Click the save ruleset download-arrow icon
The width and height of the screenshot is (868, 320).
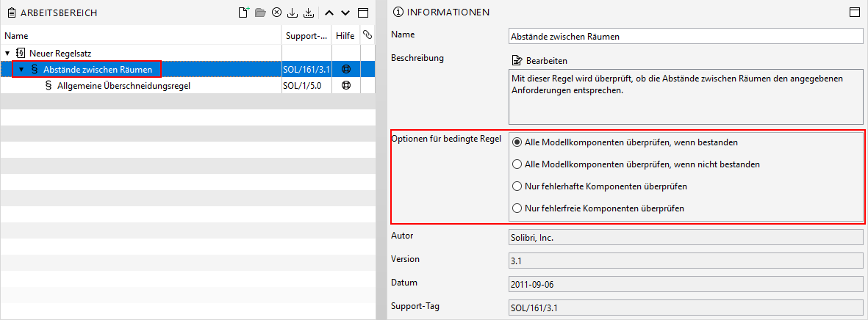pyautogui.click(x=293, y=12)
